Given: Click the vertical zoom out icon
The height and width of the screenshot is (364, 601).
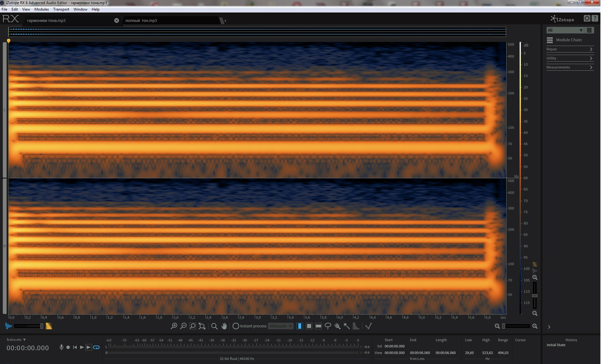Looking at the screenshot, I should tap(535, 313).
